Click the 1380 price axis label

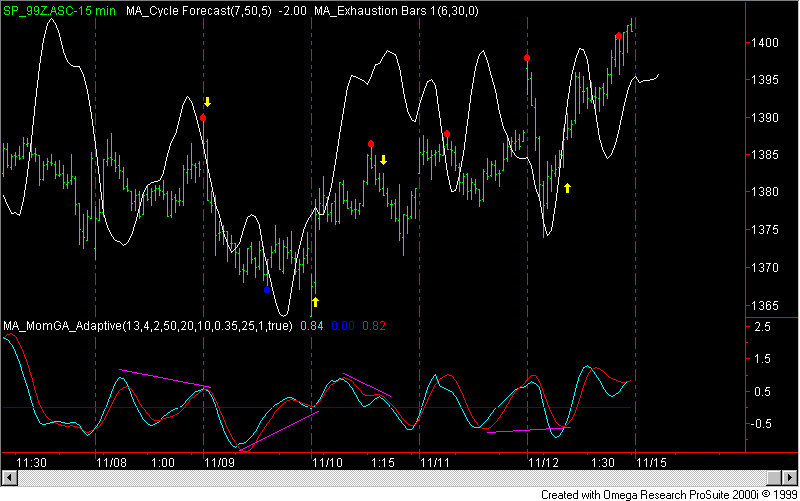[x=765, y=192]
